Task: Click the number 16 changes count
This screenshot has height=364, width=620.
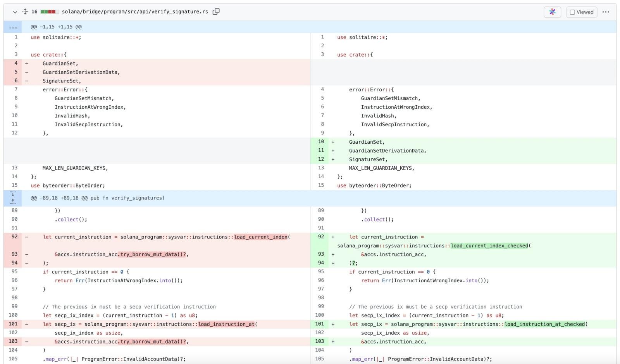Action: (34, 12)
